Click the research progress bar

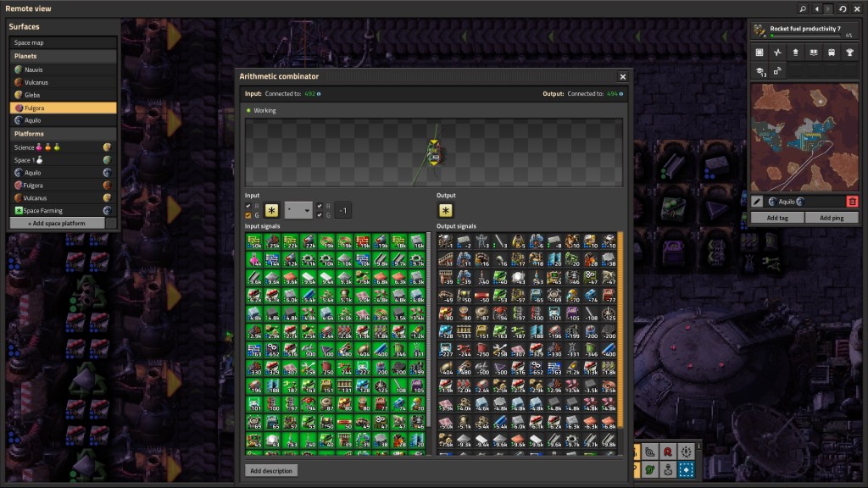click(805, 35)
